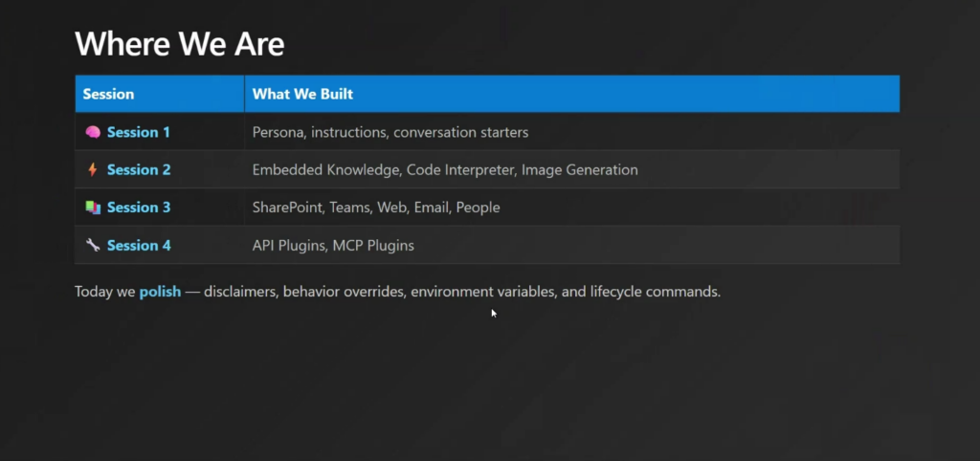This screenshot has height=461, width=980.
Task: Click the wrench icon beside Session 4
Action: point(93,245)
